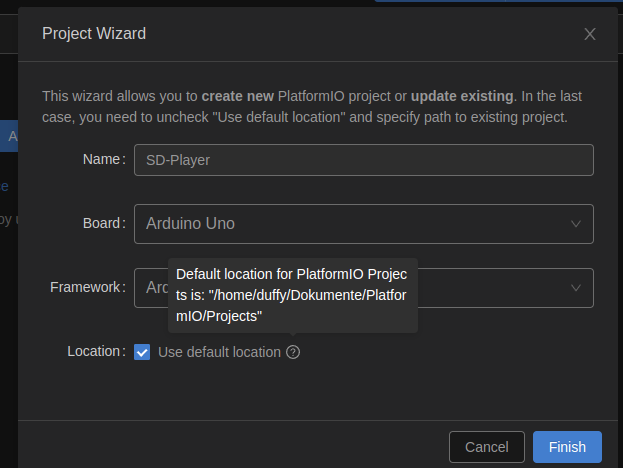
Task: Click the blue link at the left window edge
Action: (5, 185)
